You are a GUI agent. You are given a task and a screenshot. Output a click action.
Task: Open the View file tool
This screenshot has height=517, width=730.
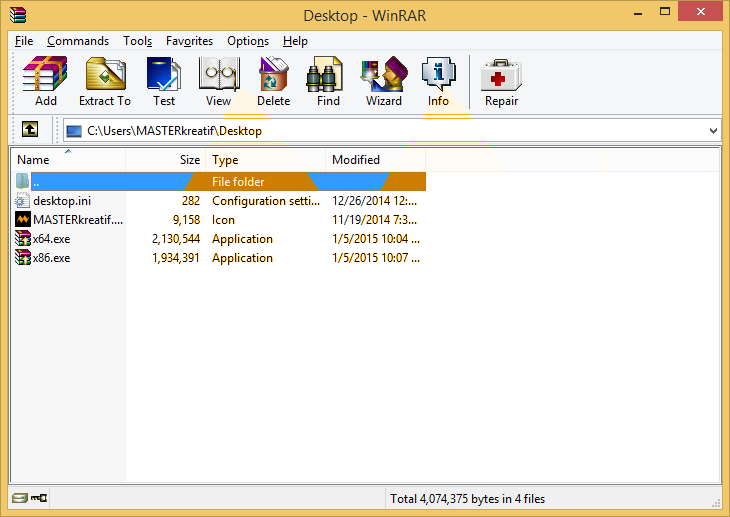click(x=218, y=81)
